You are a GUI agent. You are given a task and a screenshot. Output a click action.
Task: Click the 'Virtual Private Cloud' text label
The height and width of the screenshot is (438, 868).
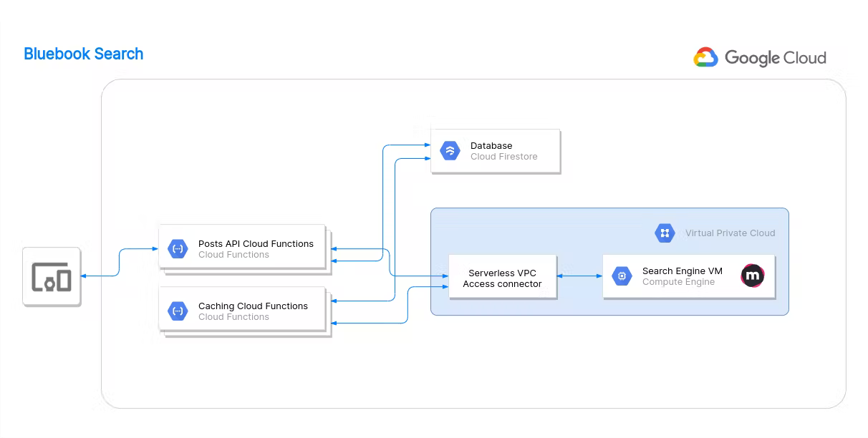coord(730,233)
